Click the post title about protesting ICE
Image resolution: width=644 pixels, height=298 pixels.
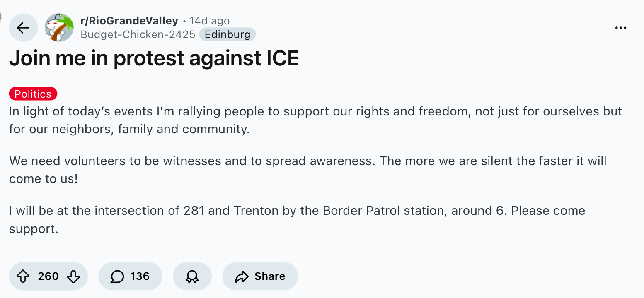click(154, 59)
